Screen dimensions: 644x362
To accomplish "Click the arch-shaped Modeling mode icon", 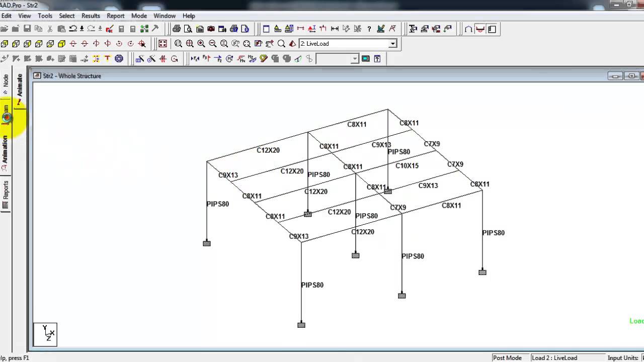I will click(468, 29).
